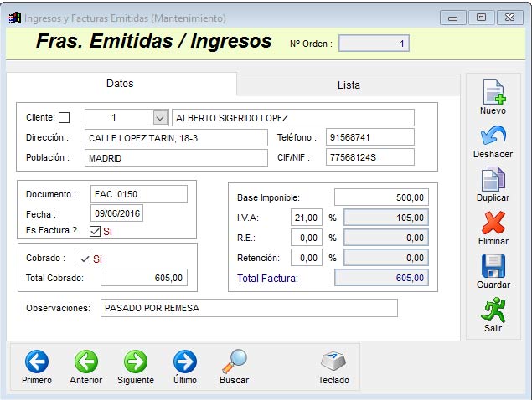The width and height of the screenshot is (532, 400).
Task: Click the I.V.A. amount field 105,00
Action: (386, 218)
